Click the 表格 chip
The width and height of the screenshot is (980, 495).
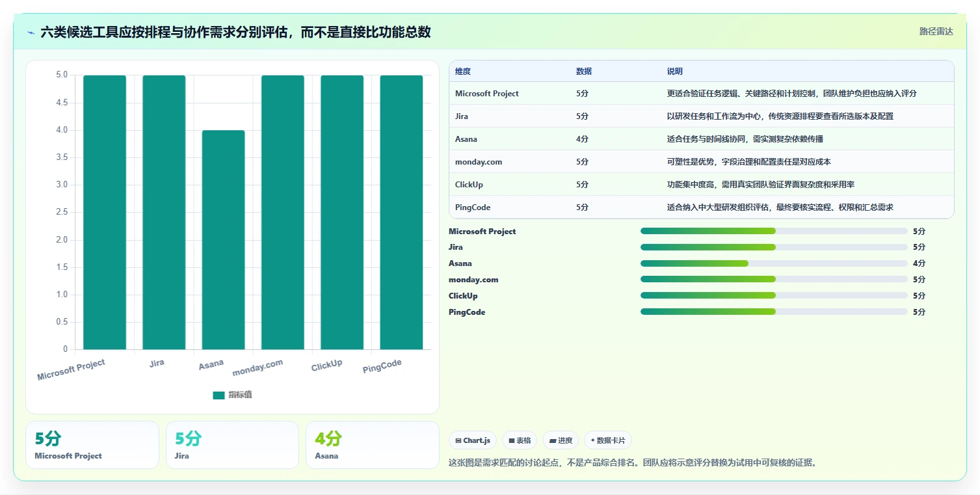[x=520, y=440]
